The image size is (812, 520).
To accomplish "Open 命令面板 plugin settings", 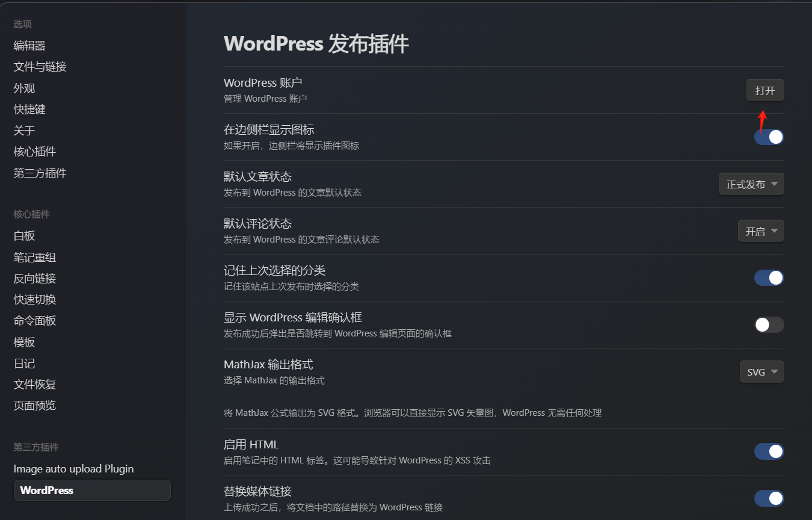I will tap(34, 320).
